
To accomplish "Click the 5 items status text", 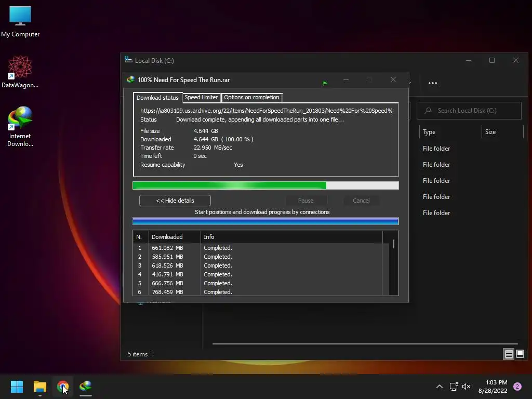I will click(138, 354).
